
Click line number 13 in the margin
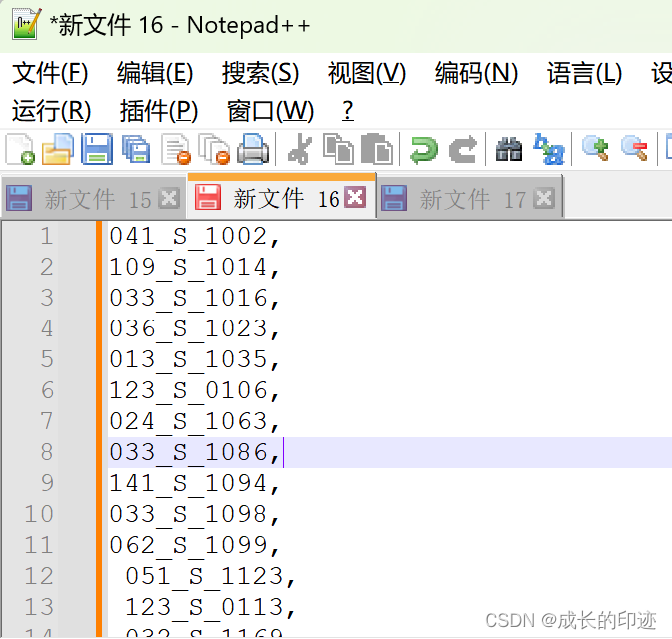[39, 607]
